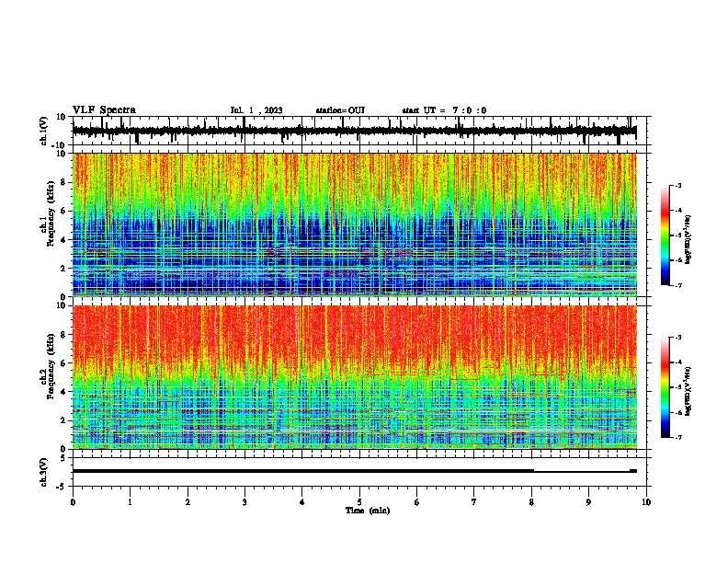This screenshot has width=728, height=563.
Task: Click the ch.2 spectrogram color scale bar
Action: pyautogui.click(x=665, y=387)
